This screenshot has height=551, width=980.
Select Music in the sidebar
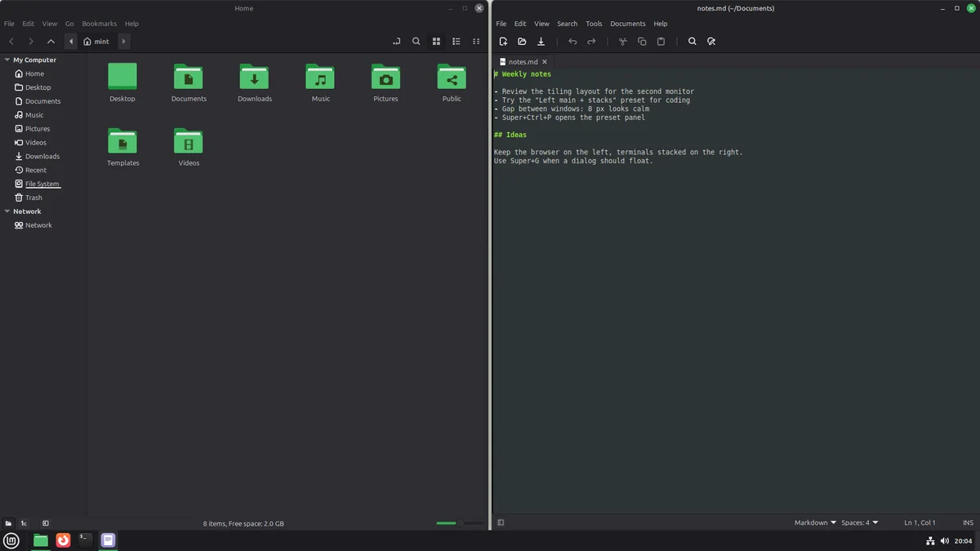point(43,115)
